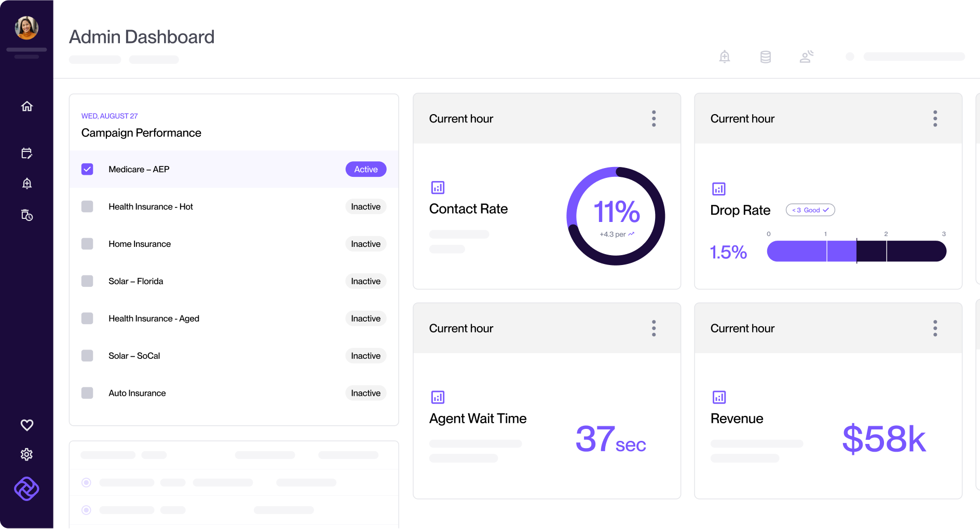Uncheck the Medicare – AEP campaign checkbox
The image size is (980, 529).
pyautogui.click(x=87, y=169)
